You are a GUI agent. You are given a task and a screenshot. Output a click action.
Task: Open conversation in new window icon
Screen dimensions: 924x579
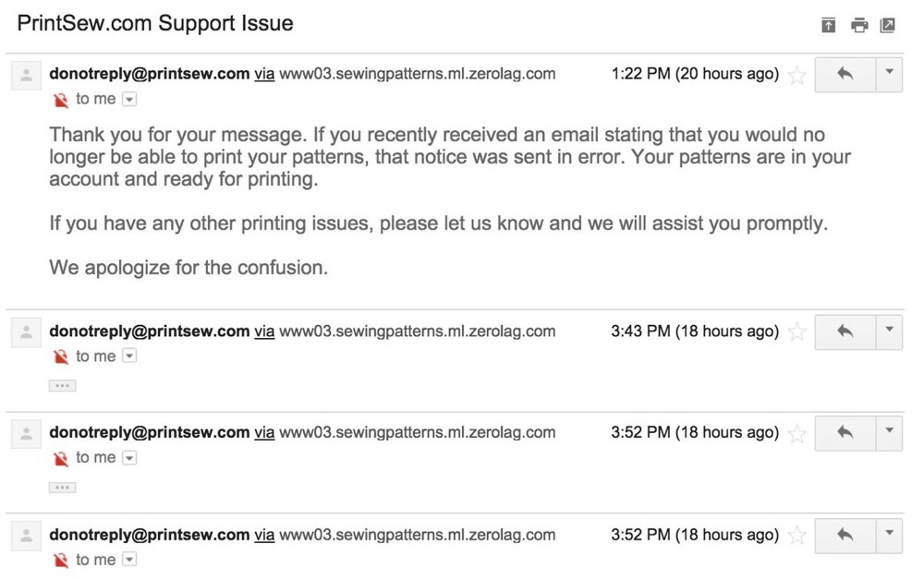[x=887, y=25]
